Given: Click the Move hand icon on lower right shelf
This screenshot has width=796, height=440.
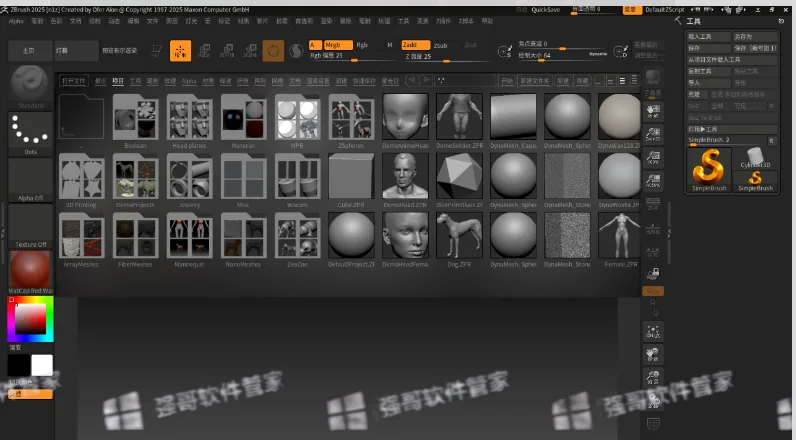Looking at the screenshot, I should [x=653, y=354].
